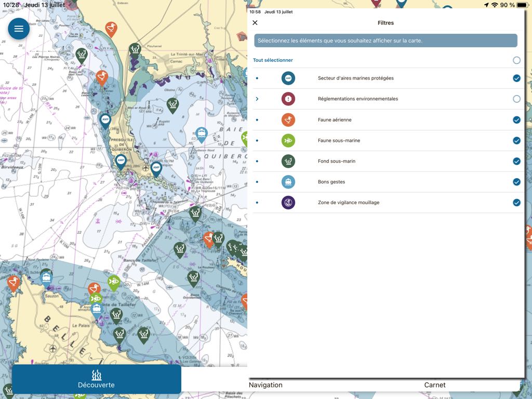The image size is (532, 399).
Task: Click the Zone de vigilance mouillage anchor icon
Action: click(288, 203)
